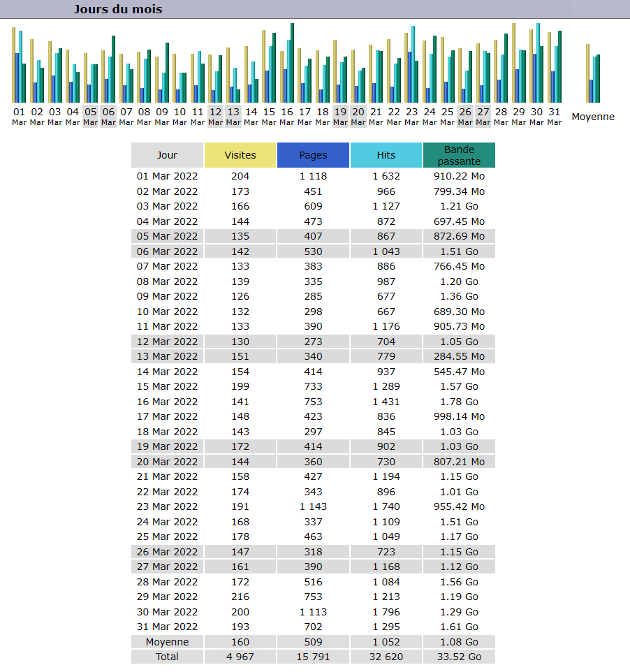Viewport: 630px width, 672px height.
Task: Click hits value '1 632' for 01 Mar
Action: (386, 176)
